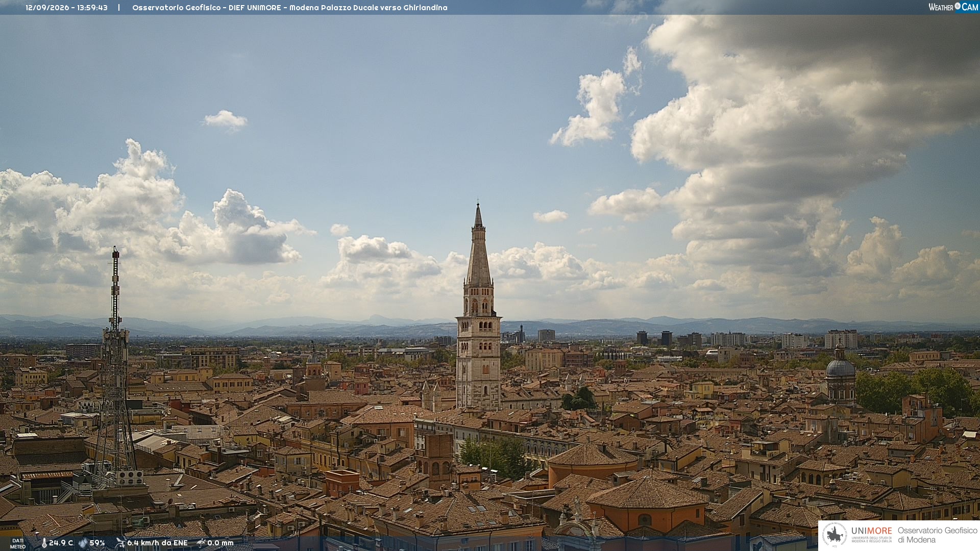This screenshot has height=551, width=980.
Task: Click the 6.4 km/h da ENE wind reading
Action: coord(157,543)
